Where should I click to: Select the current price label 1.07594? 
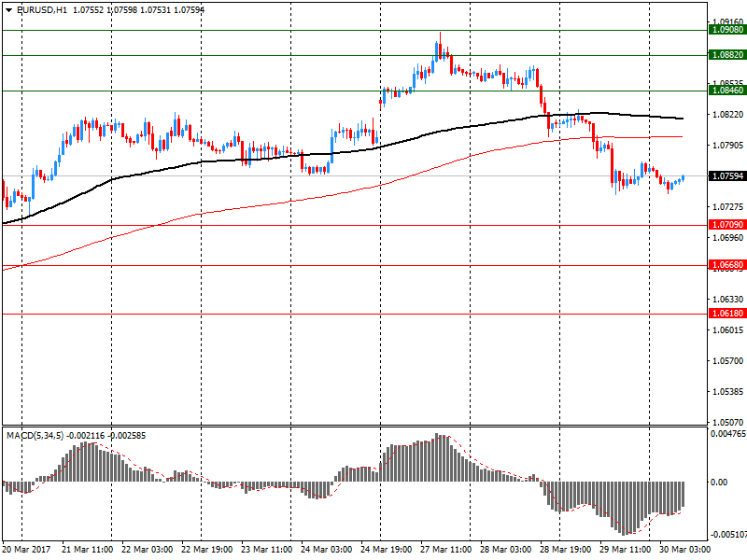click(x=727, y=176)
